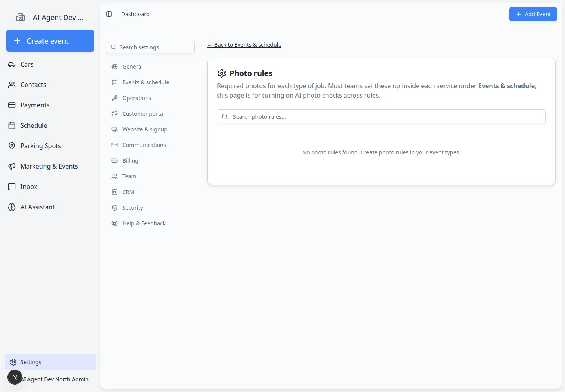Click the Security shield icon
Screen dimensions: 565x392
click(115, 208)
